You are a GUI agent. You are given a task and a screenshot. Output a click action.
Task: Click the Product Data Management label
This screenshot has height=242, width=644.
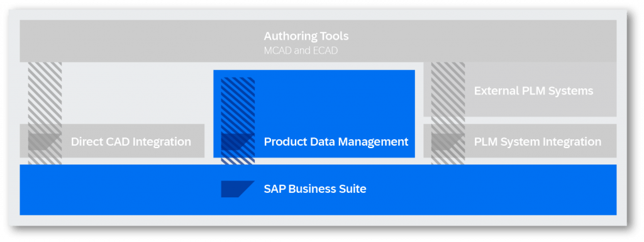pos(336,142)
